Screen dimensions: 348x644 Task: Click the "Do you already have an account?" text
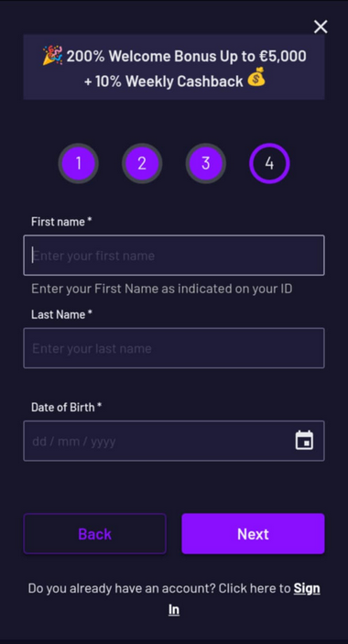(x=122, y=588)
